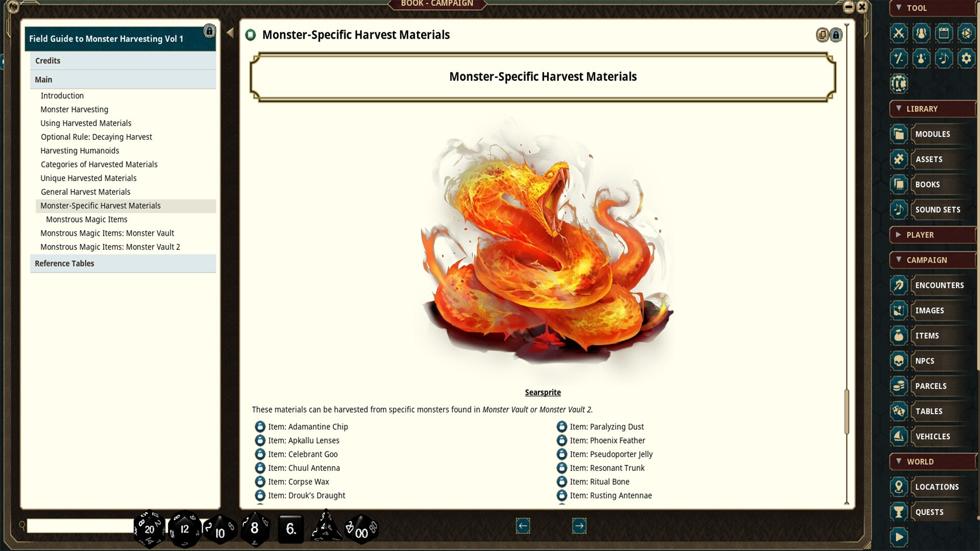Open the game Options gear icon
This screenshot has height=551, width=980.
[966, 58]
